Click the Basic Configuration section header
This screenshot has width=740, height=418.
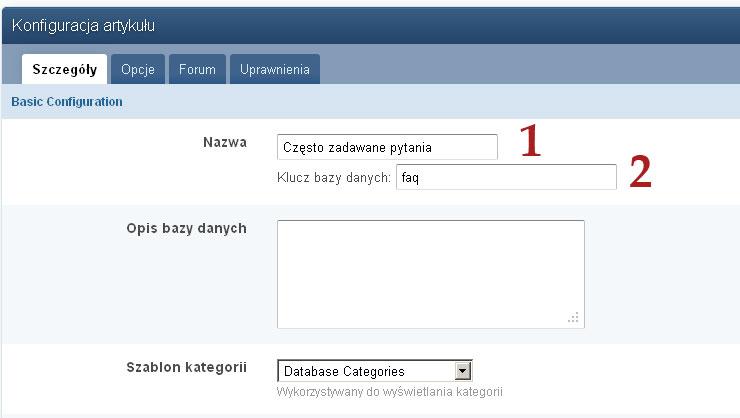[66, 102]
